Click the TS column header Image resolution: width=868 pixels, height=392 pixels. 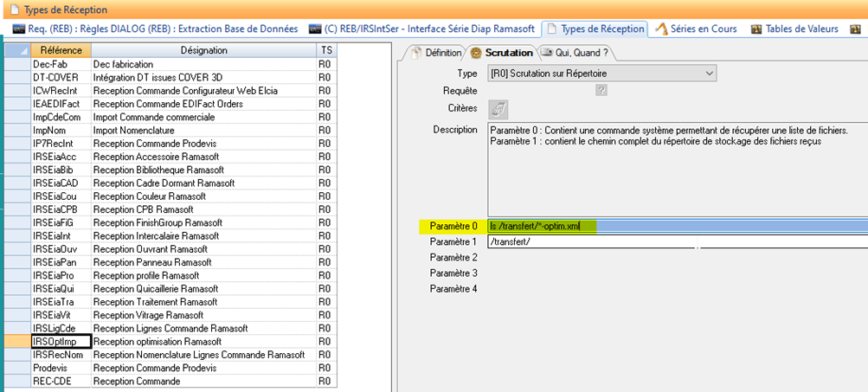point(325,51)
